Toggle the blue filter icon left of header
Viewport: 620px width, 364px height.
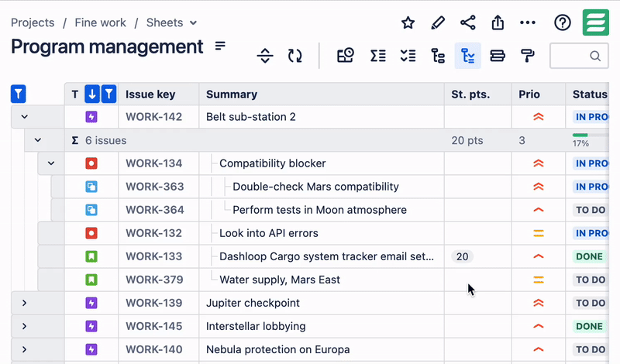(18, 94)
